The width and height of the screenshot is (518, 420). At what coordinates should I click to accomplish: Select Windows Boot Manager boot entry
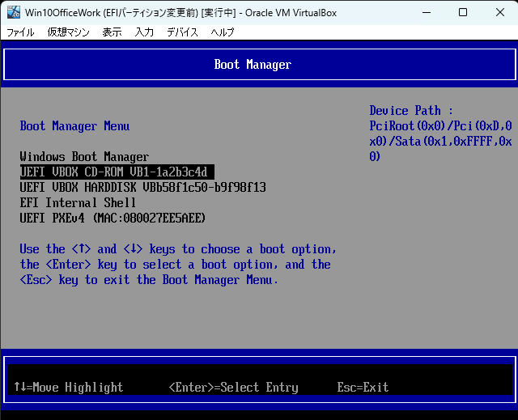pos(84,156)
